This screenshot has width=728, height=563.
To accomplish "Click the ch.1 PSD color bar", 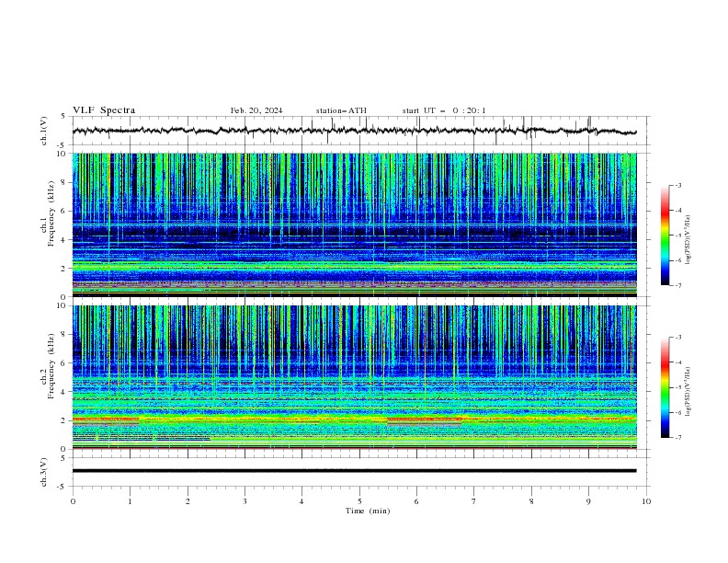I will click(665, 236).
